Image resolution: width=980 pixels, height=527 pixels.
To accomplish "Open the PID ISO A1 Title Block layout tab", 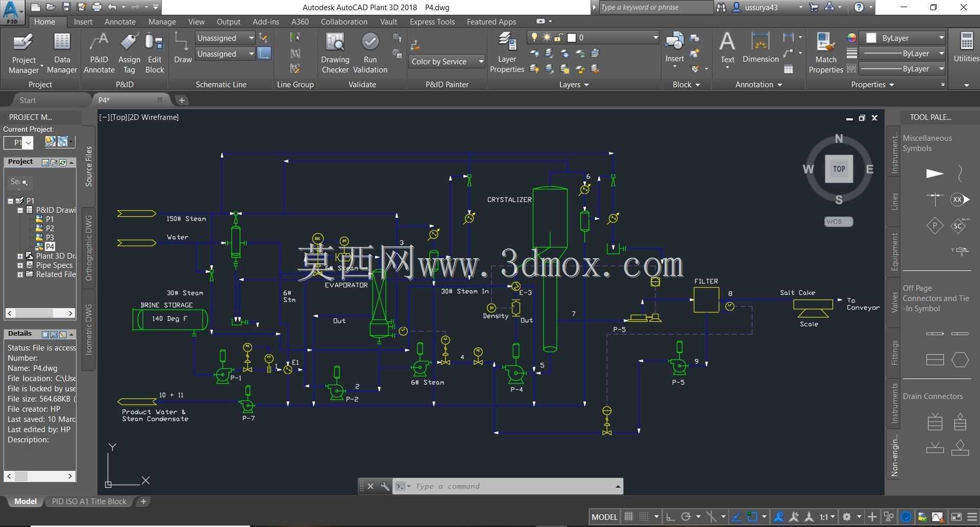I will (x=89, y=501).
